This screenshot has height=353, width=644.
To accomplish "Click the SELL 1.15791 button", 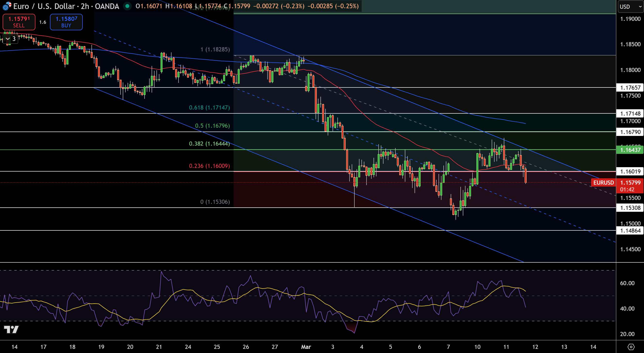I will 19,22.
